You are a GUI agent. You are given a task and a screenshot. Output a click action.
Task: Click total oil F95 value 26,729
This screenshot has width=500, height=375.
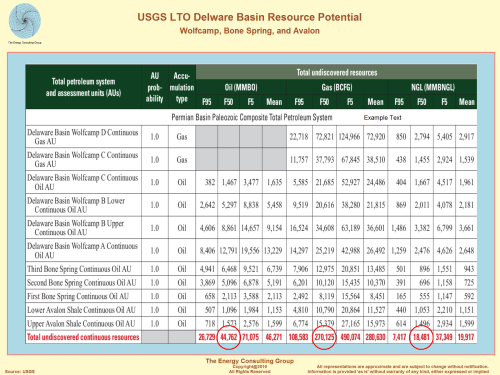pyautogui.click(x=207, y=337)
